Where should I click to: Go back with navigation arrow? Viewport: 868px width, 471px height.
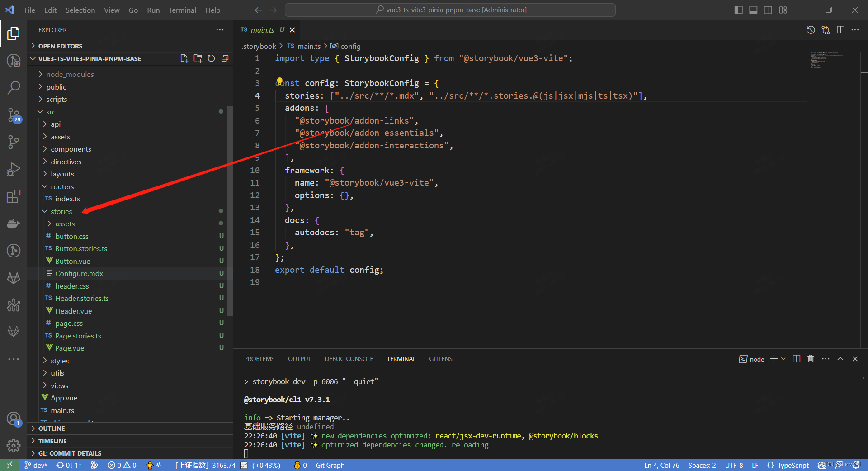coord(258,10)
